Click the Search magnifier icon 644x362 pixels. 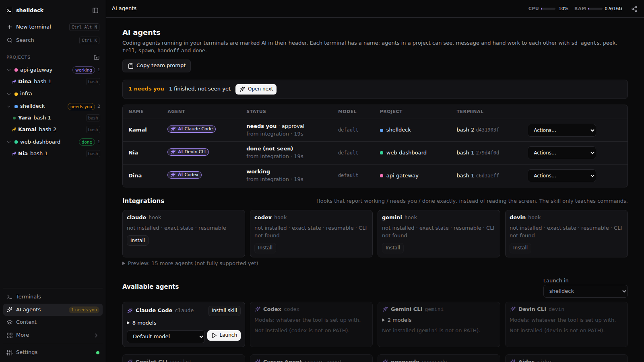pos(10,40)
